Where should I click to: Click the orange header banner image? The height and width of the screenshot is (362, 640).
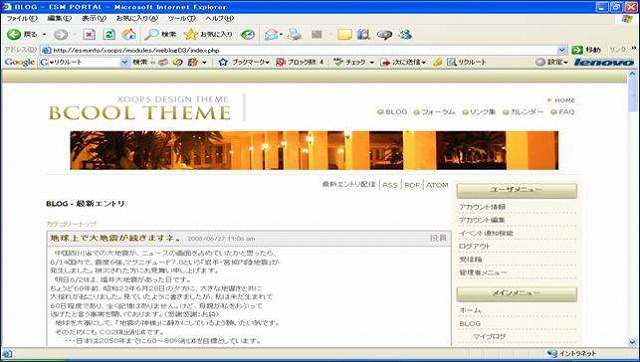[314, 150]
